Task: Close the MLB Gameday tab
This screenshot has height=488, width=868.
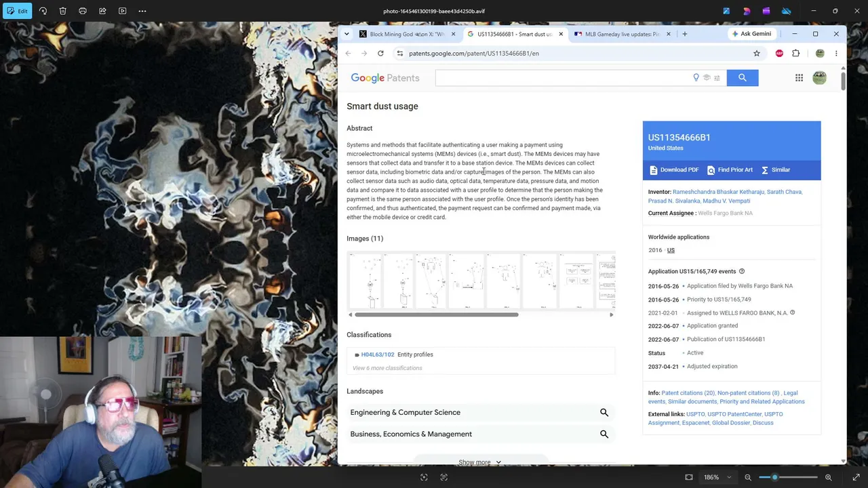Action: point(669,34)
